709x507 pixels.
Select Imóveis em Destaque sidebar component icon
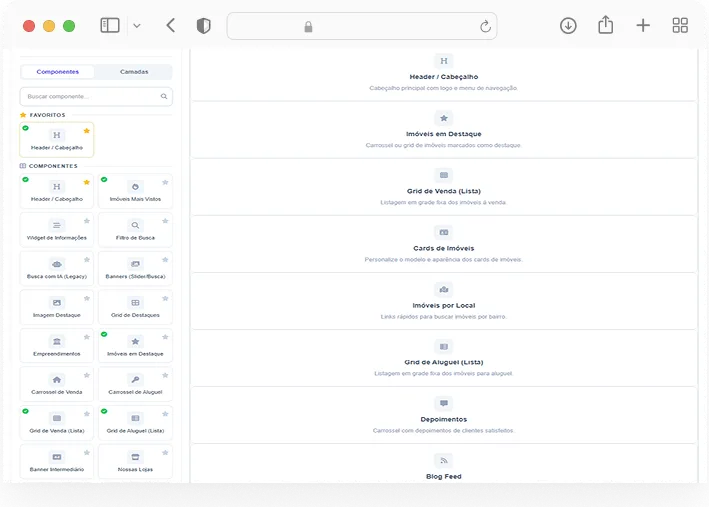tap(135, 341)
